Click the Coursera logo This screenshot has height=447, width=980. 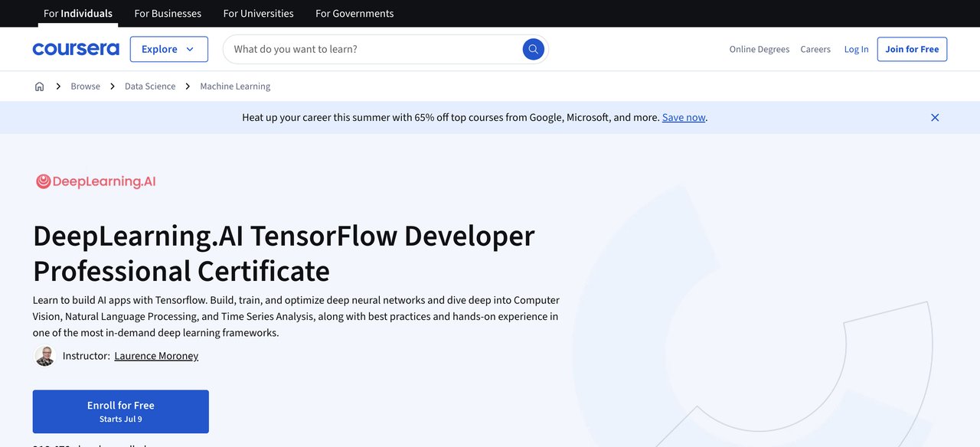(x=75, y=48)
